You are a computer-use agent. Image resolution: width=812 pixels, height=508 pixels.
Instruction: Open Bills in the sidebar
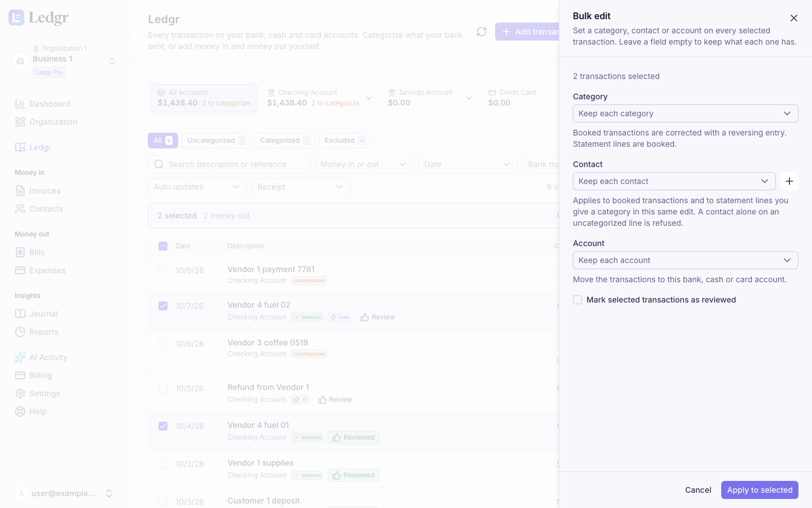pyautogui.click(x=65, y=252)
